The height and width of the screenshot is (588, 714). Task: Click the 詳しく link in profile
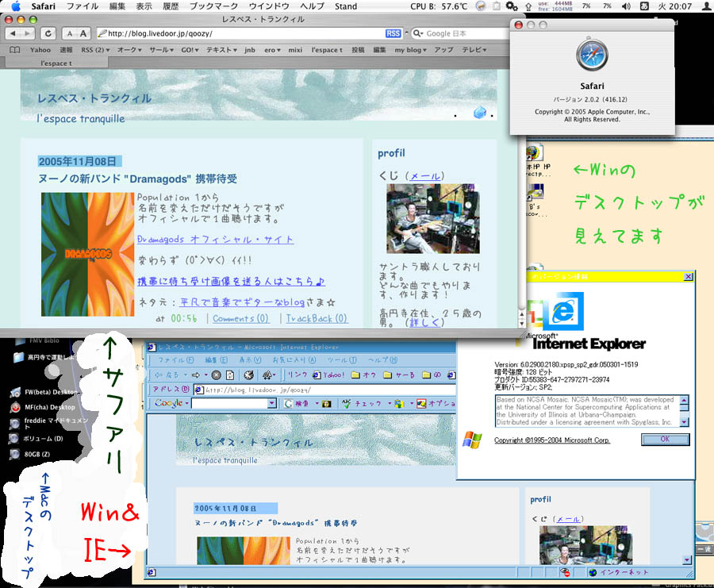(x=424, y=323)
